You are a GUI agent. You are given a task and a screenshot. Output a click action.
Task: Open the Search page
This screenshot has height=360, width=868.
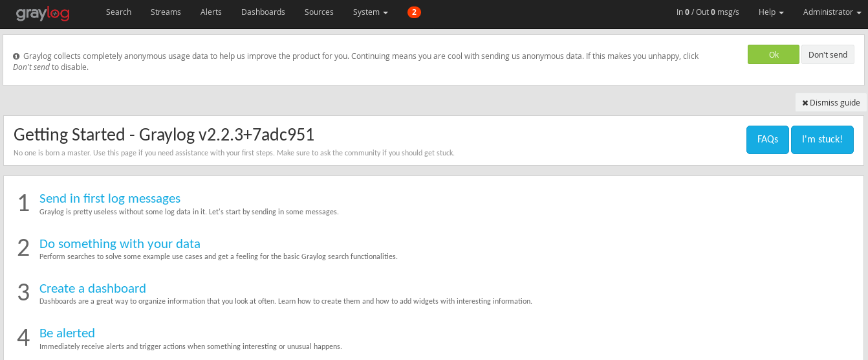(118, 12)
